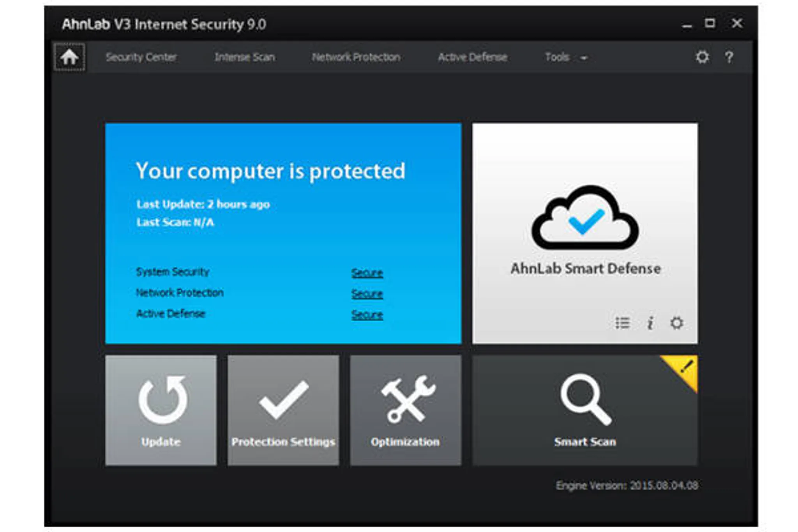Image resolution: width=798 pixels, height=532 pixels.
Task: Switch to Intense Scan tab
Action: (x=245, y=57)
